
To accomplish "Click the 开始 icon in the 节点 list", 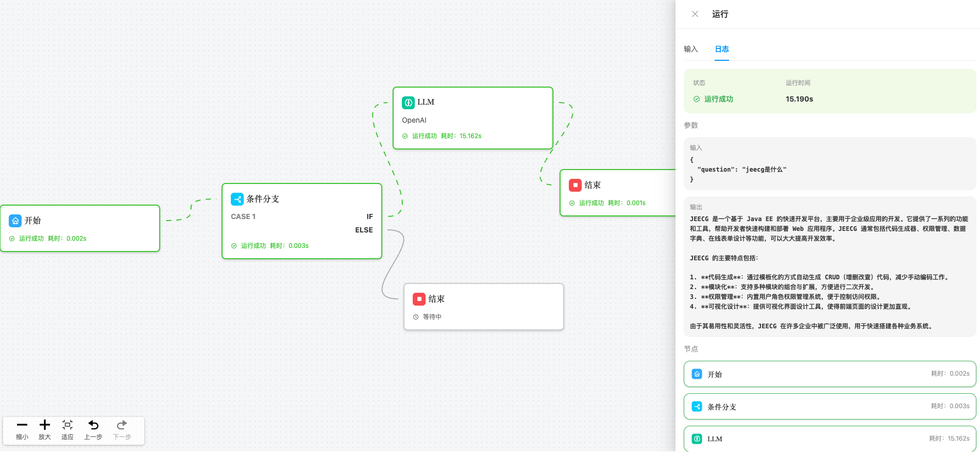I will click(697, 374).
